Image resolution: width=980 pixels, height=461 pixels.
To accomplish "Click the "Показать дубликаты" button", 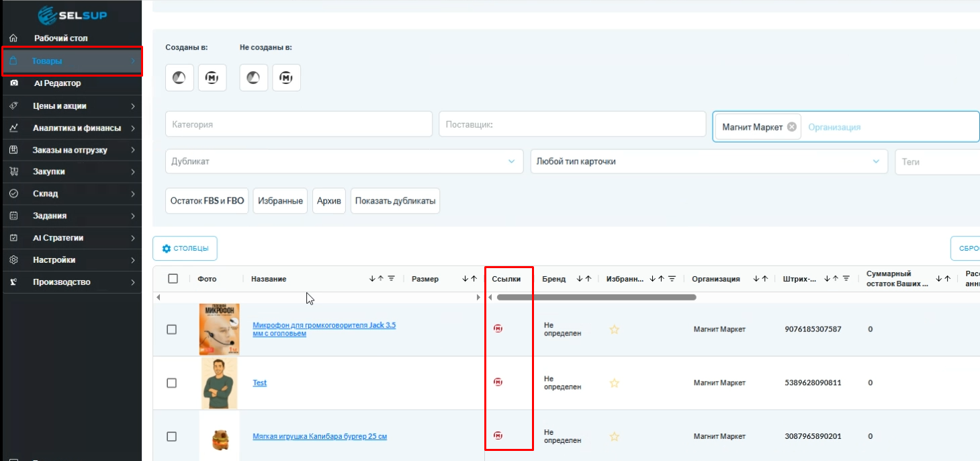I will (395, 201).
